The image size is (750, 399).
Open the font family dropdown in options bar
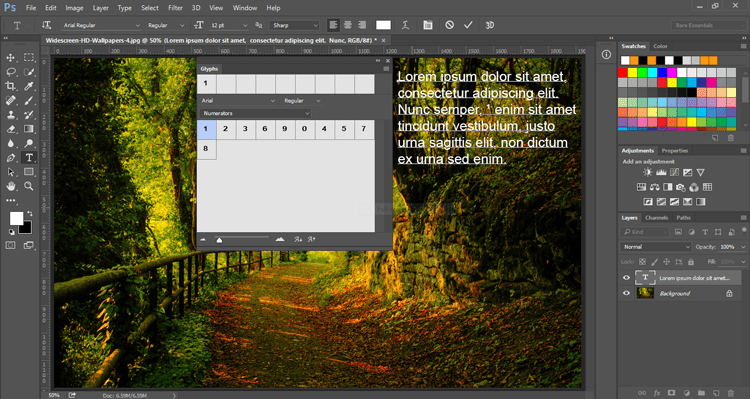click(x=100, y=25)
